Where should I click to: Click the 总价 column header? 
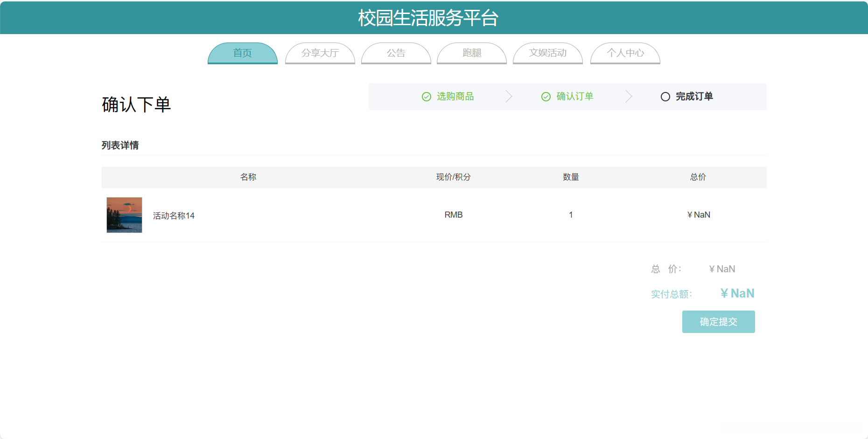pyautogui.click(x=698, y=177)
